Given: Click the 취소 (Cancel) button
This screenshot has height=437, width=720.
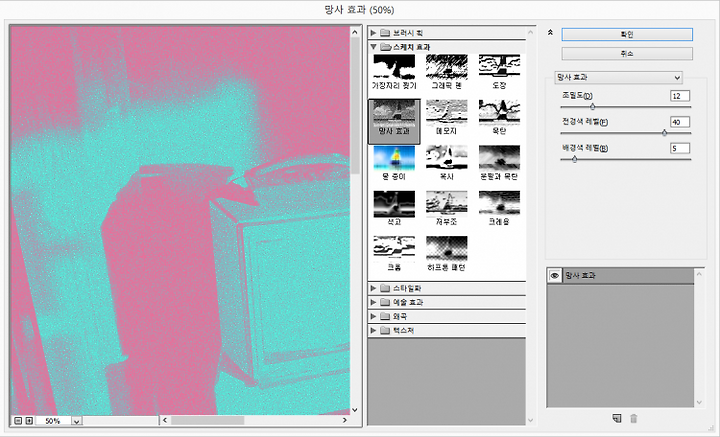Looking at the screenshot, I should [x=627, y=54].
